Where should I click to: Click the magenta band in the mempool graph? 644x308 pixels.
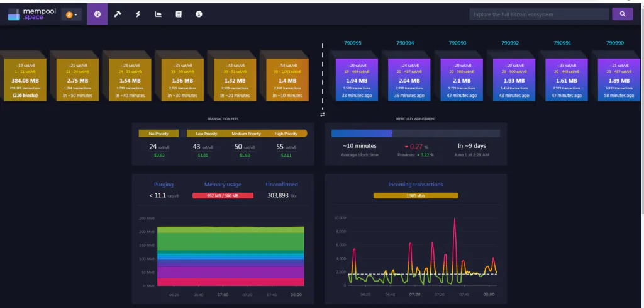(x=230, y=272)
